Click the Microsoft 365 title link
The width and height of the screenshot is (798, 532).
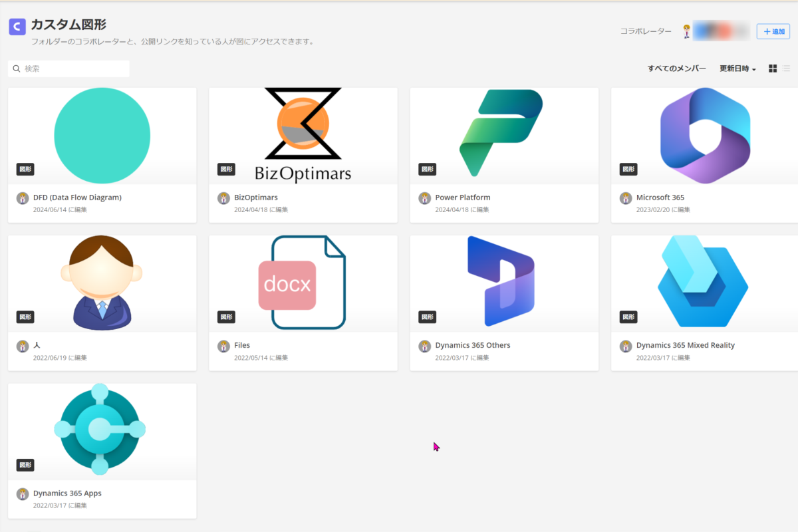pos(660,198)
